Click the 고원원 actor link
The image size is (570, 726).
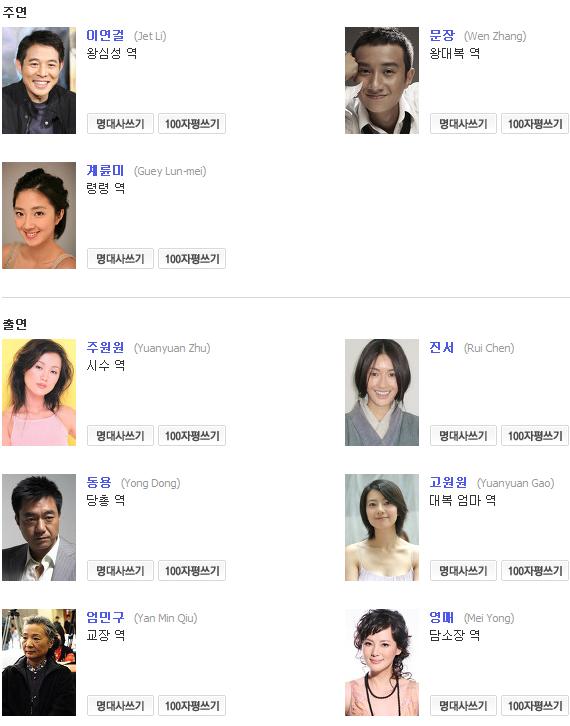(448, 482)
